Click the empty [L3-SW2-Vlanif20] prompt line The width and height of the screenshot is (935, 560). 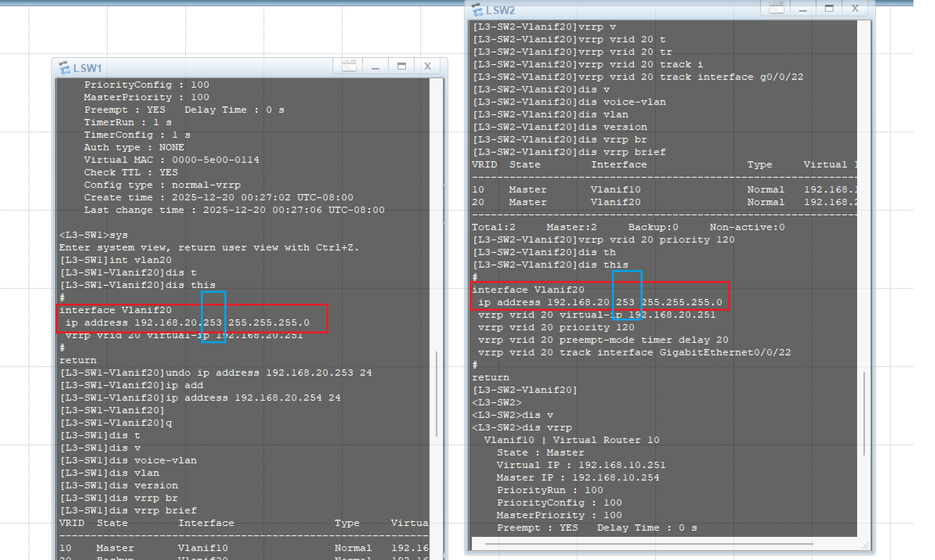click(525, 390)
